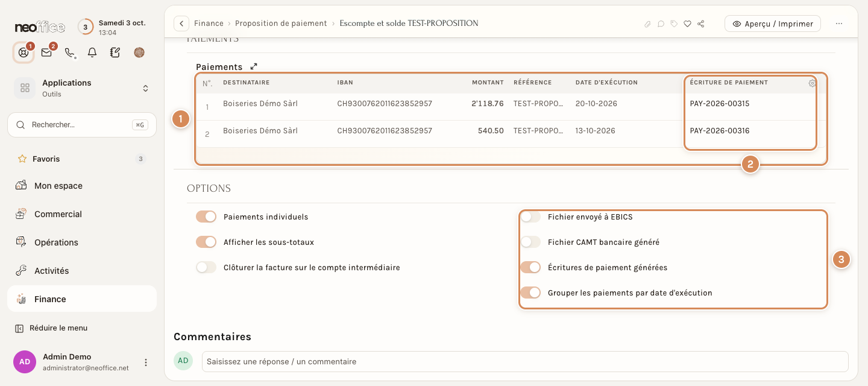This screenshot has width=868, height=386.
Task: Click the Favoris star icon
Action: (22, 159)
